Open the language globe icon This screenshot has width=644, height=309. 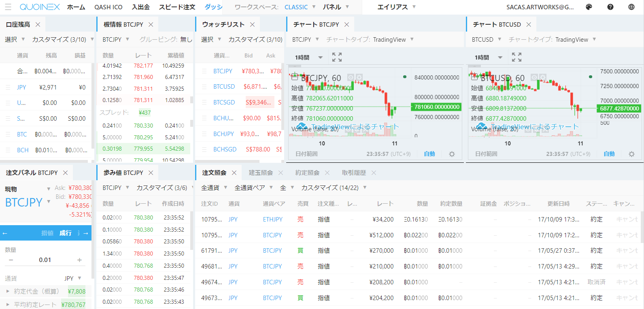click(x=631, y=7)
